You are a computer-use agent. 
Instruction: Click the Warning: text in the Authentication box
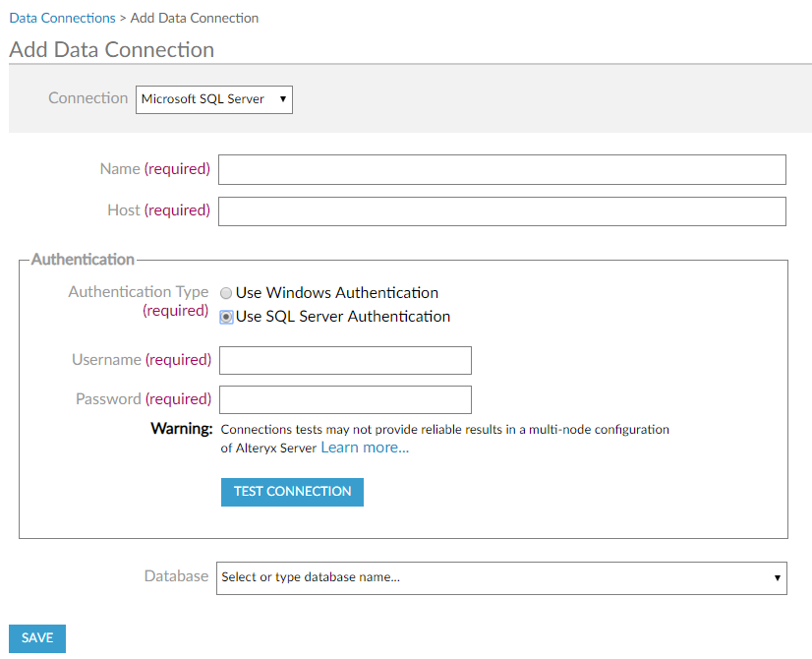[181, 429]
